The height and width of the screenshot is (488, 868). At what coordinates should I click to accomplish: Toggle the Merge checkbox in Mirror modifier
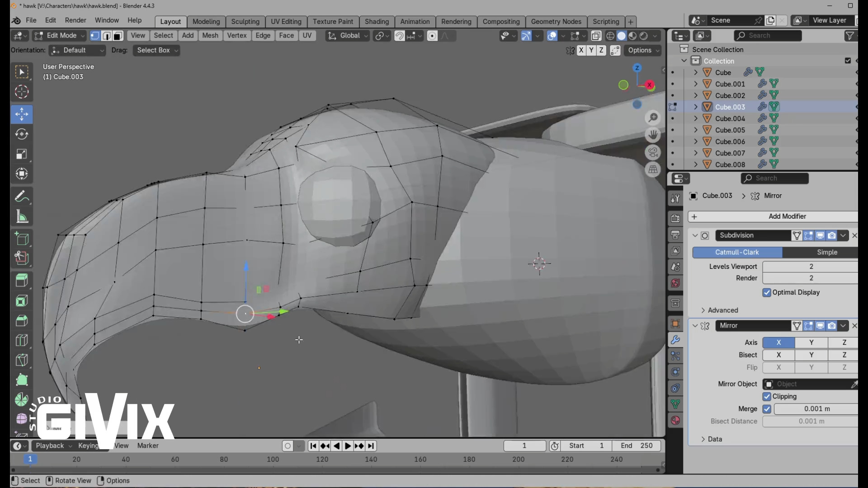pos(767,409)
